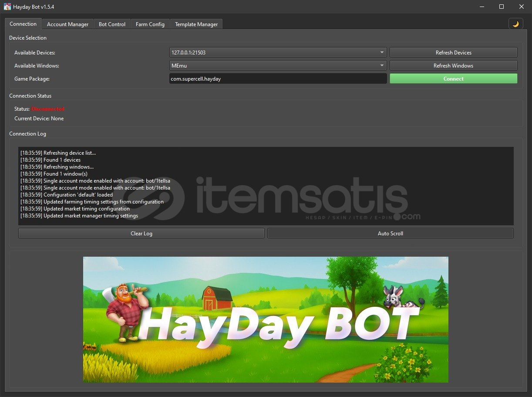Image resolution: width=532 pixels, height=397 pixels.
Task: Click the Refresh Devices button
Action: pyautogui.click(x=453, y=53)
